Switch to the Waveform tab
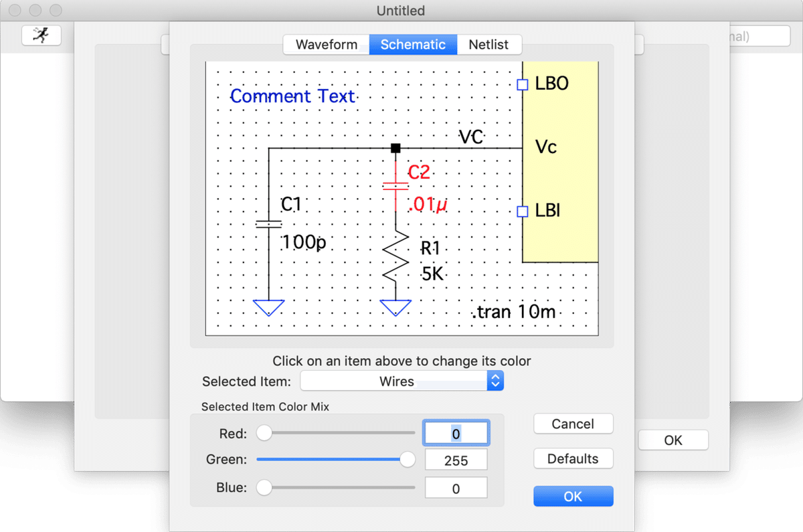 (327, 45)
